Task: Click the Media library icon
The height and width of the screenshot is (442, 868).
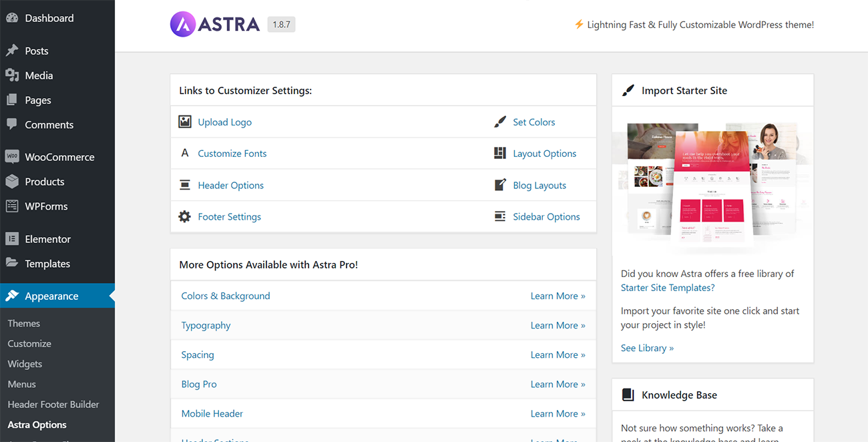Action: click(x=12, y=75)
